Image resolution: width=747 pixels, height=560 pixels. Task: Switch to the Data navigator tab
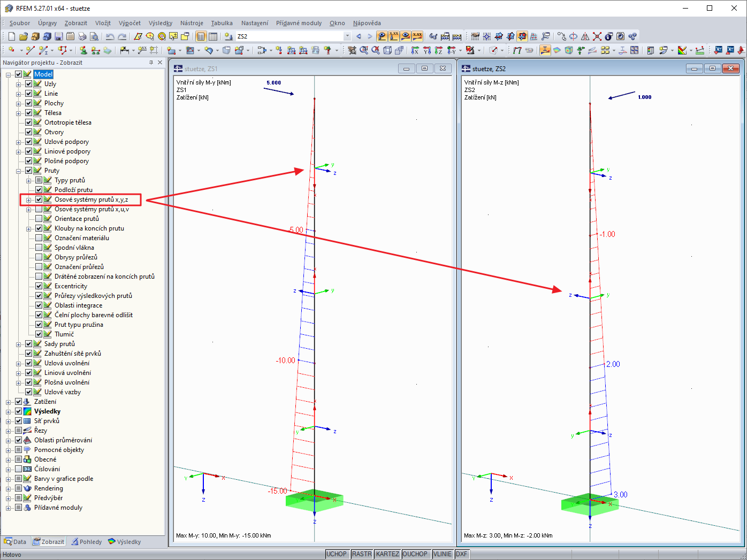(15, 542)
